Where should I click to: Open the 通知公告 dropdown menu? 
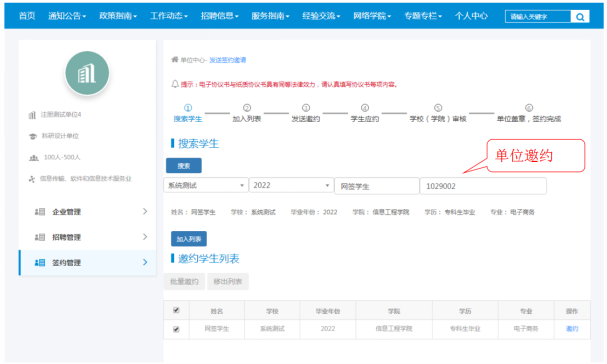(67, 16)
